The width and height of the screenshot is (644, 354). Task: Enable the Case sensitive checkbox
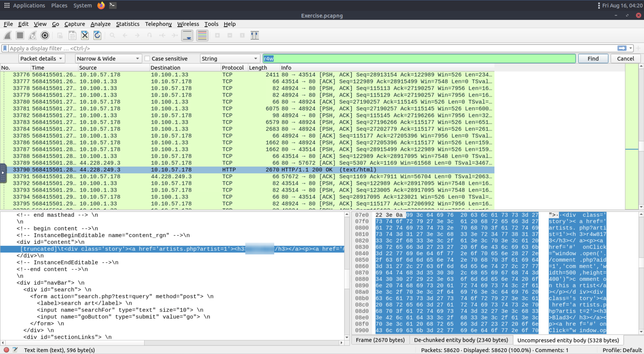(x=147, y=59)
